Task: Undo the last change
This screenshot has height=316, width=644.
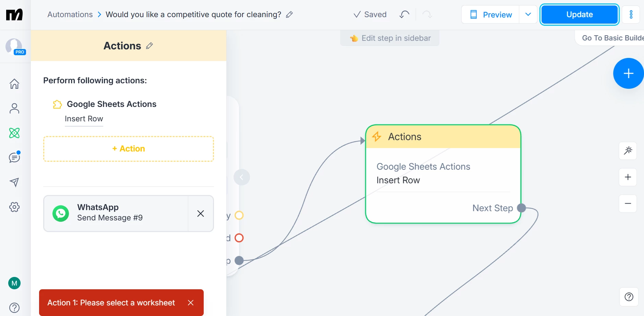Action: click(x=405, y=14)
